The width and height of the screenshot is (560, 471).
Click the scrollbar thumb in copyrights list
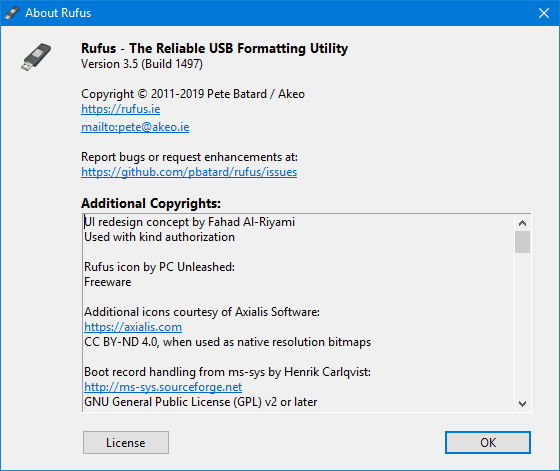tap(522, 242)
